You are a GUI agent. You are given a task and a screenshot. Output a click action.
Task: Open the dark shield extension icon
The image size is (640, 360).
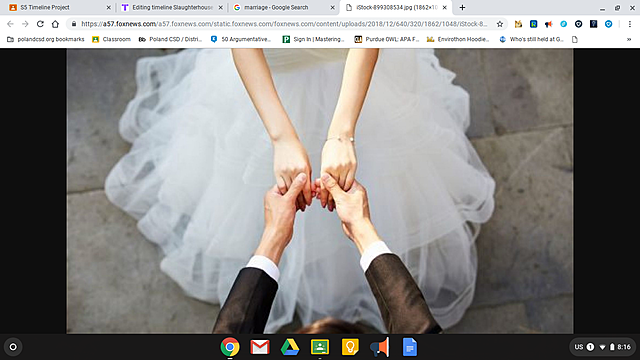point(578,24)
